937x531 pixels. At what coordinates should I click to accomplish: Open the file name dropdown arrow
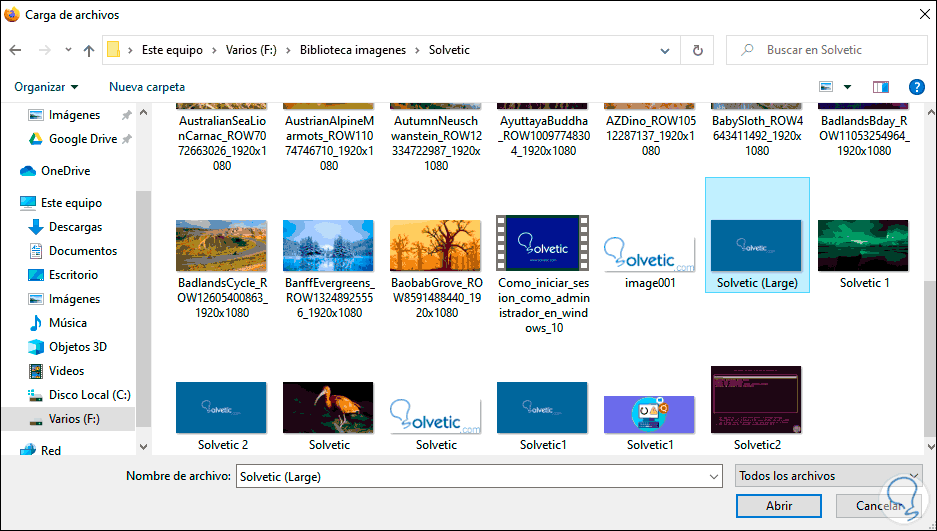pyautogui.click(x=714, y=477)
